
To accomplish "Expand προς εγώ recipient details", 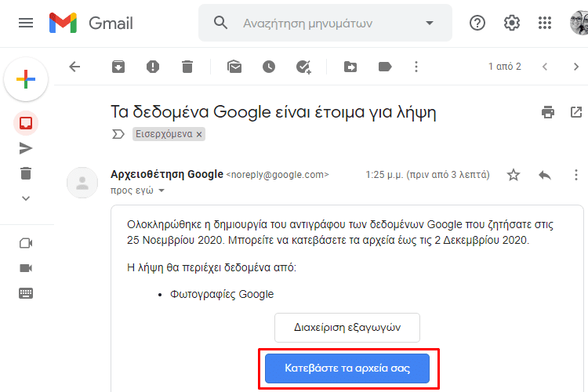I will pos(162,191).
